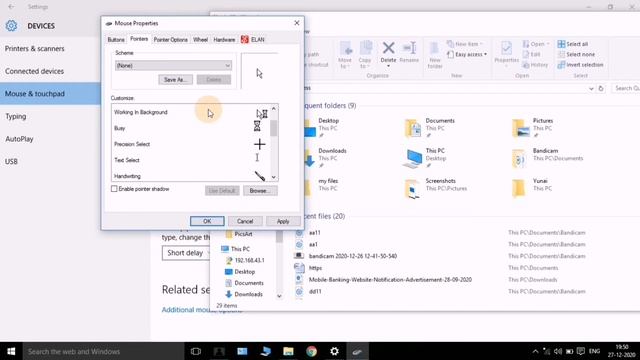Open the Short delay dropdown in Settings
Image resolution: width=640 pixels, height=360 pixels.
[186, 253]
